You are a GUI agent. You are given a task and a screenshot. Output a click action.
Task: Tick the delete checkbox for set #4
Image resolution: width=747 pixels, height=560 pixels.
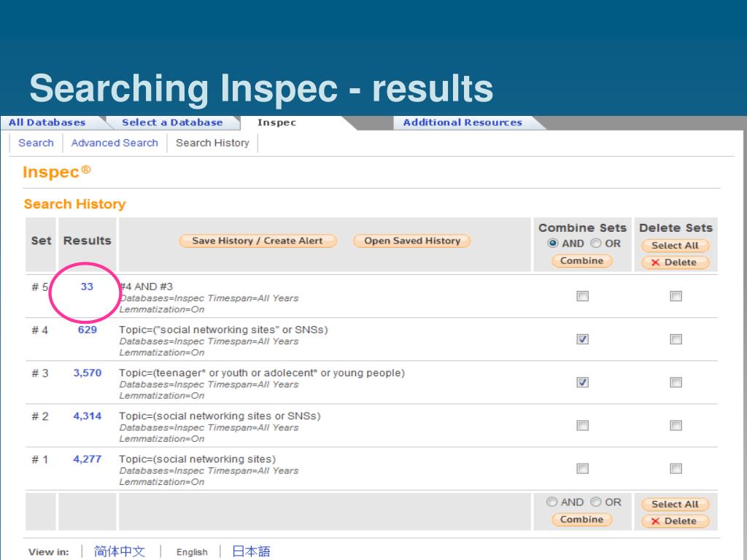[676, 339]
